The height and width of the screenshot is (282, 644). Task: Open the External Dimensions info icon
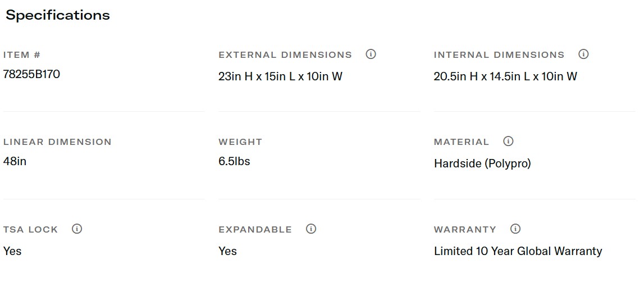coord(371,54)
